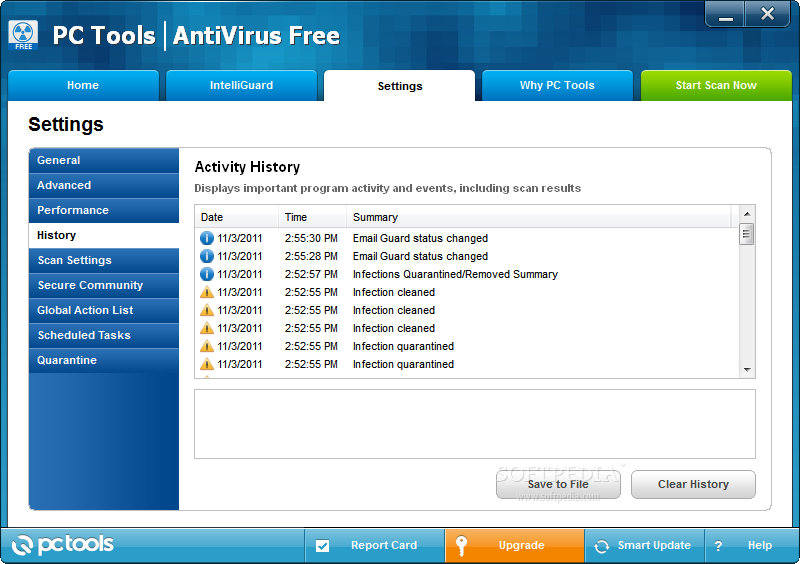Minimize the PC Tools window

click(x=726, y=14)
